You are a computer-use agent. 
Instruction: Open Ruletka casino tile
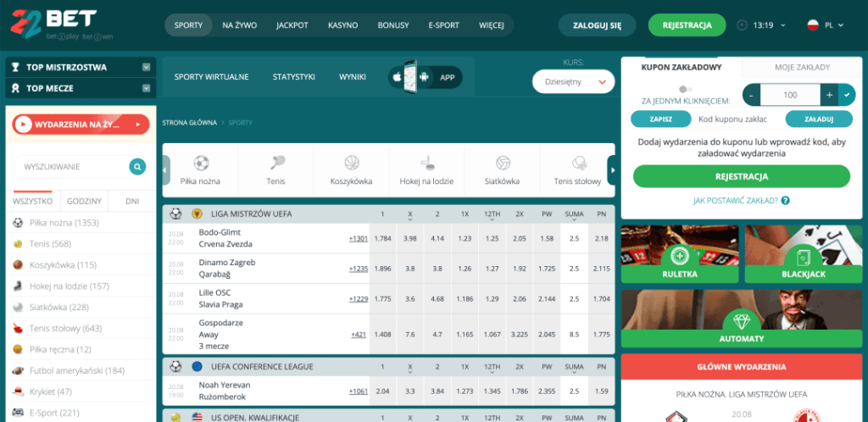680,254
